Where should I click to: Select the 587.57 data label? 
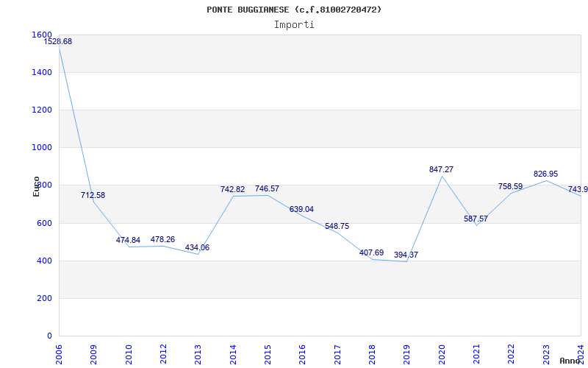click(x=476, y=219)
